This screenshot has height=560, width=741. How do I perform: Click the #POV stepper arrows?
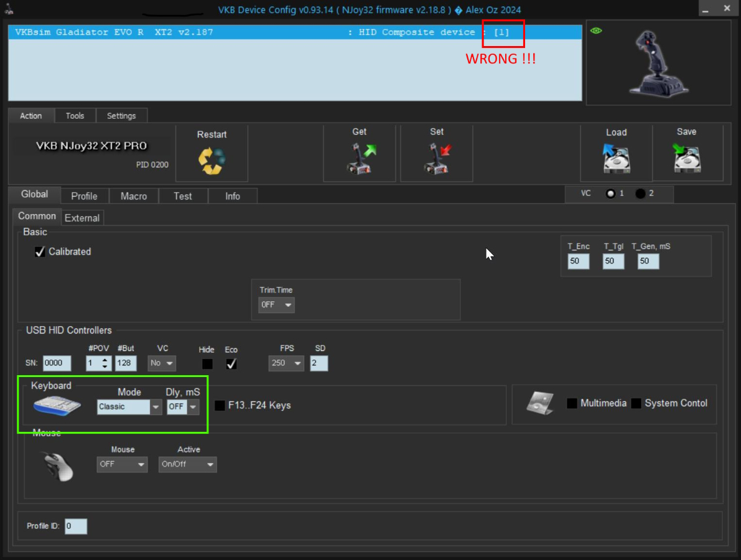(x=105, y=363)
